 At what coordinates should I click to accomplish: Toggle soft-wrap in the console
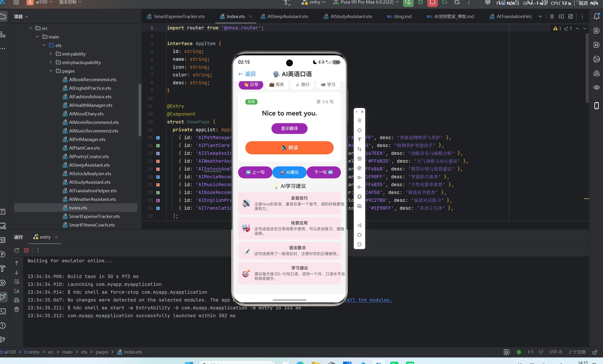17,282
